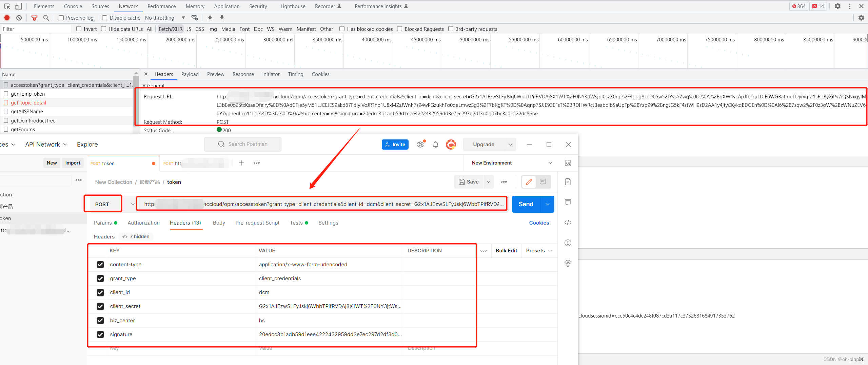Check Blocked Requests checkbox
Screen dimensions: 868x365
coord(400,29)
